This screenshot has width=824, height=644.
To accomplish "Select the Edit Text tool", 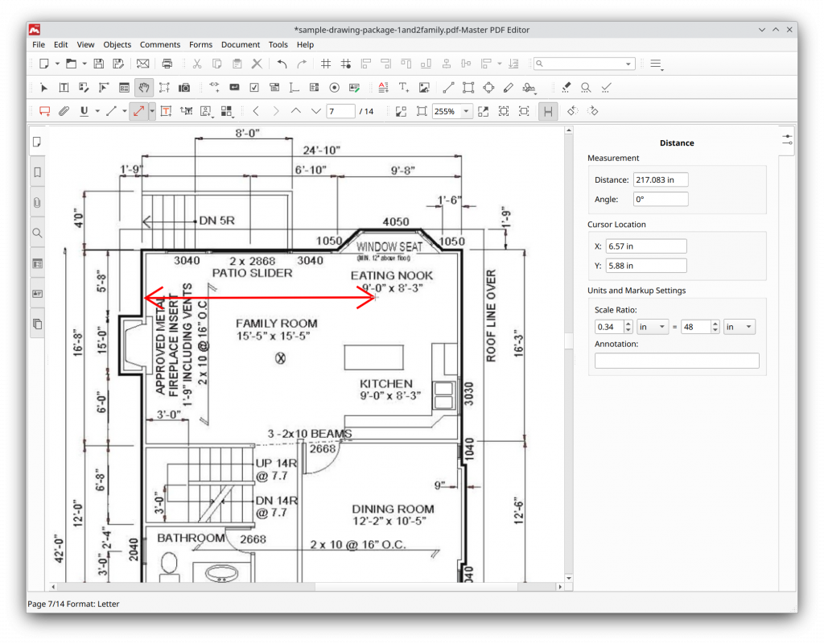I will click(x=64, y=87).
